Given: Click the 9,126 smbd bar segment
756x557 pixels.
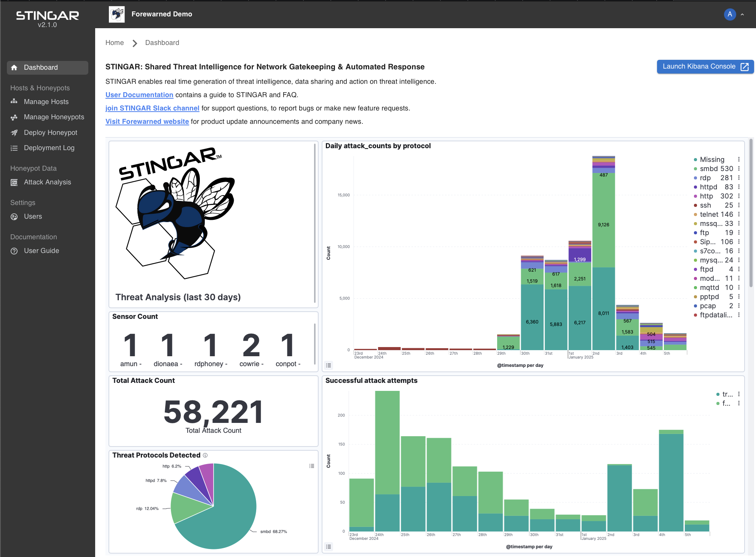Looking at the screenshot, I should click(x=604, y=220).
